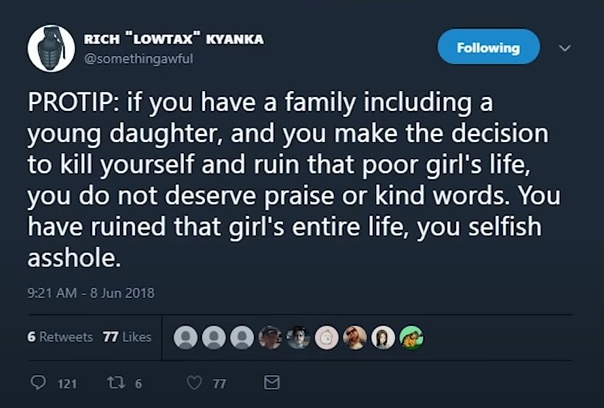Image resolution: width=604 pixels, height=408 pixels.
Task: Click the first gray default liker avatar
Action: (x=186, y=337)
